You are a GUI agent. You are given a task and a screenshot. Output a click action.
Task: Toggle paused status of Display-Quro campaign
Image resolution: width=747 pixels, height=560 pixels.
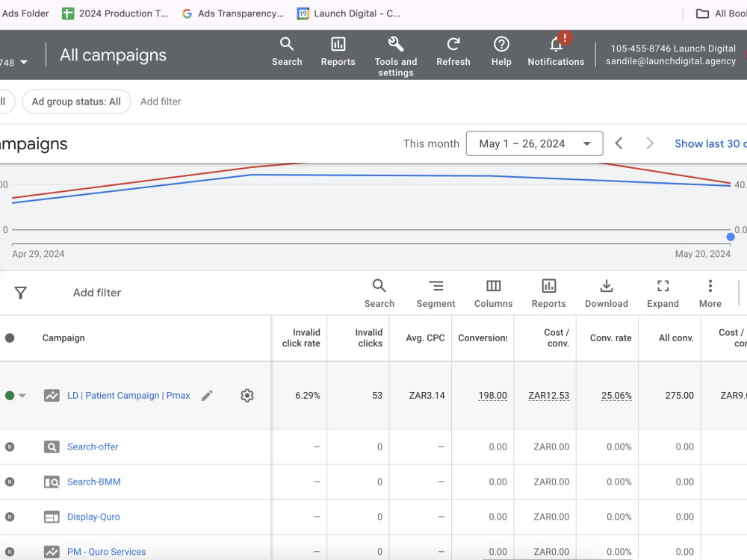[10, 517]
